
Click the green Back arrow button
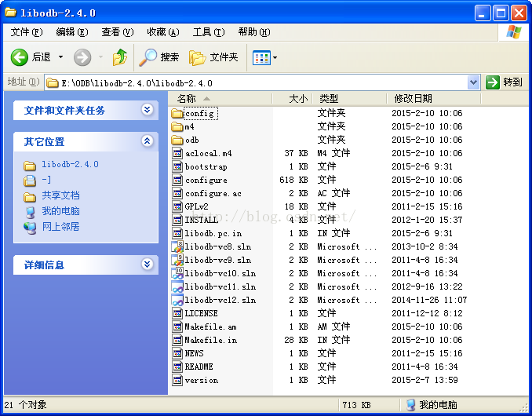coord(20,57)
